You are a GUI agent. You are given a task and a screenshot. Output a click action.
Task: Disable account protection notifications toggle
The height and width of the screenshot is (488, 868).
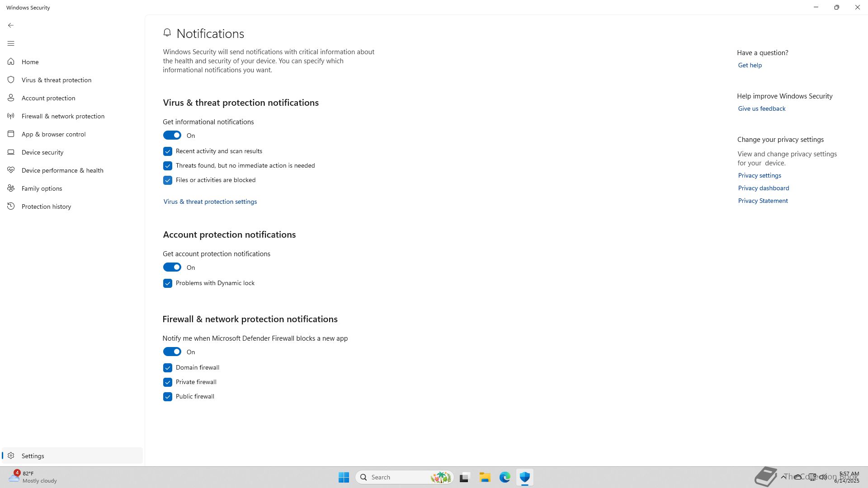pos(172,267)
